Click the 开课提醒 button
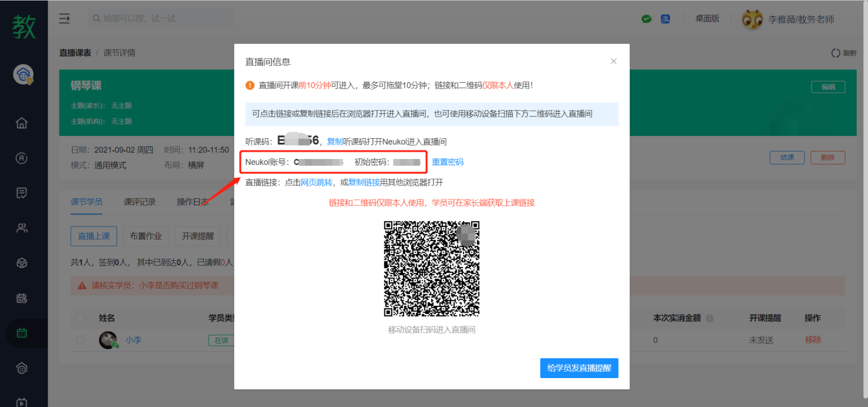Image resolution: width=868 pixels, height=407 pixels. point(198,236)
